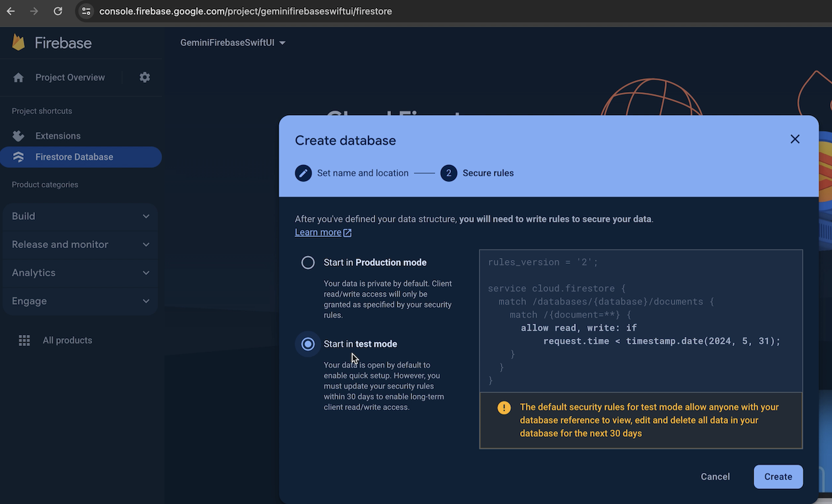Click the Create button

pos(777,477)
